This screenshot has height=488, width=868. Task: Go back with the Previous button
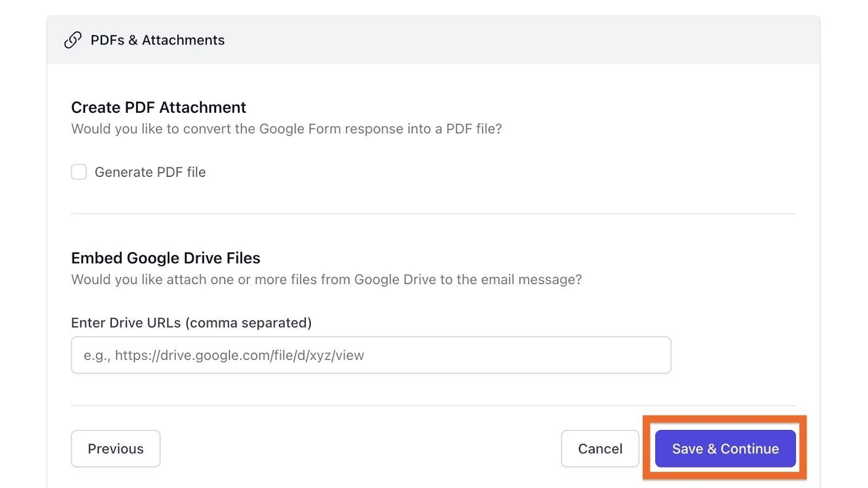116,448
